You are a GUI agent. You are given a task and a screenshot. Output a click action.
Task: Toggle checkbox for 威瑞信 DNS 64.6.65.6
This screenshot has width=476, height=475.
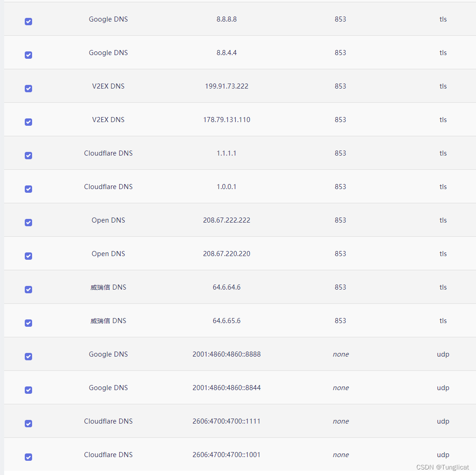tap(28, 323)
